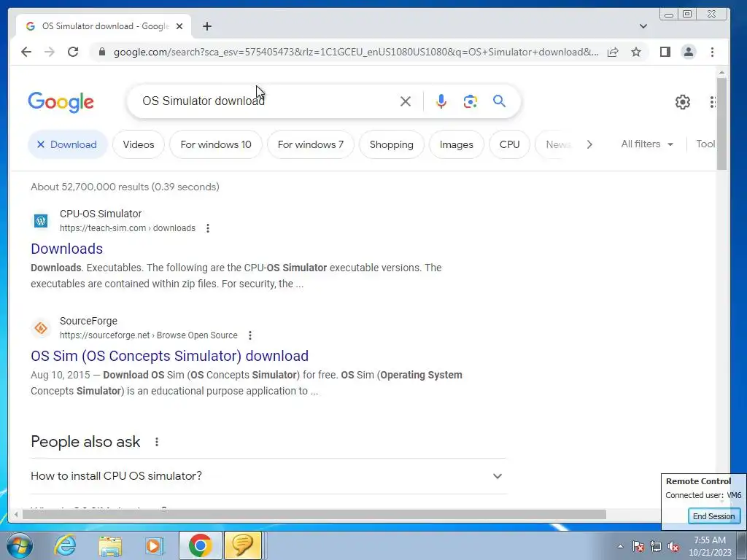Image resolution: width=747 pixels, height=560 pixels.
Task: Select the Images filter
Action: pyautogui.click(x=457, y=144)
